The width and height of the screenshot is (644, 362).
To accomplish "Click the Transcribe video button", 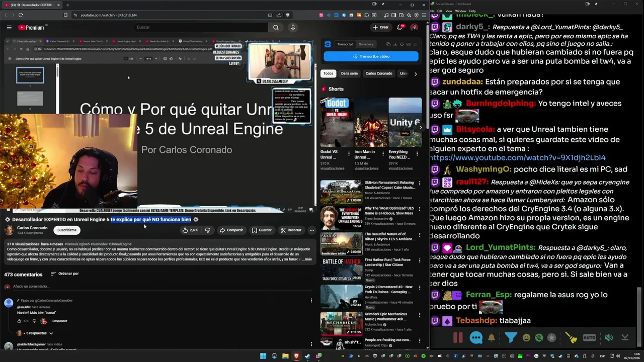I will click(371, 56).
